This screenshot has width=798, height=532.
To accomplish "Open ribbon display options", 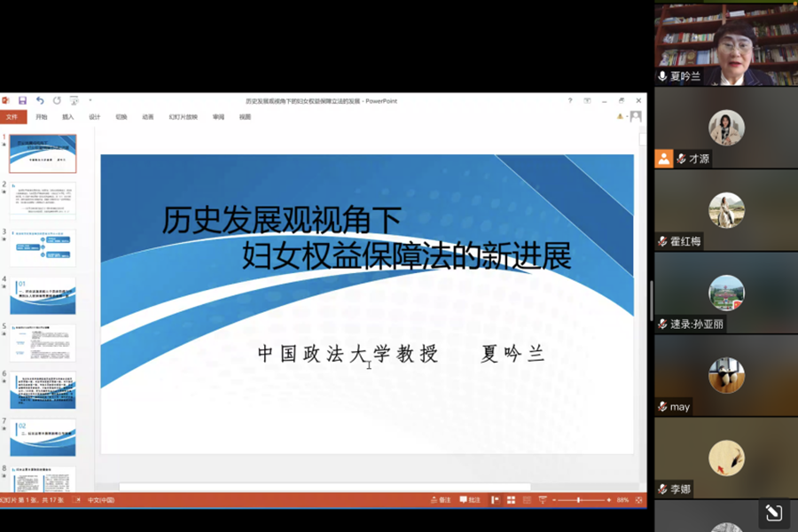I will 587,101.
